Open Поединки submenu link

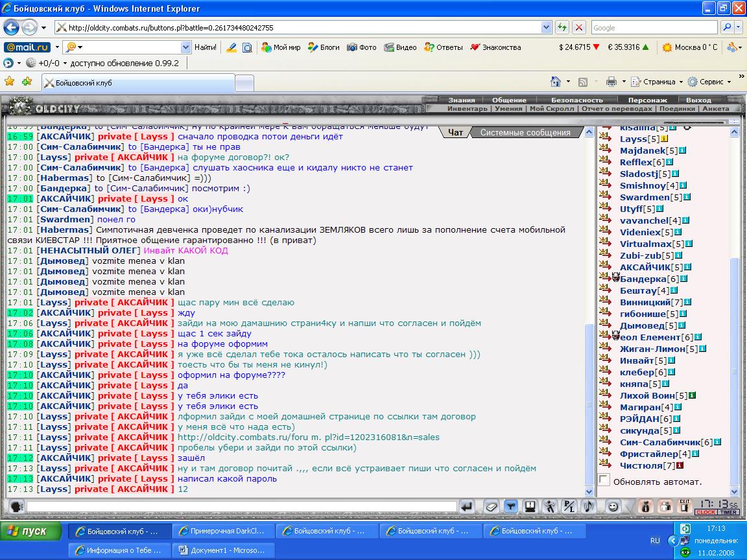677,109
